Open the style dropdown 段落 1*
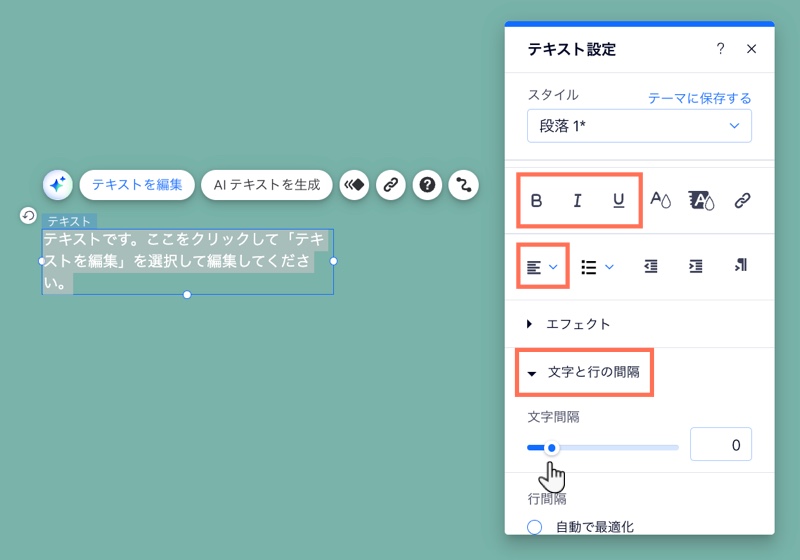This screenshot has width=800, height=560. pyautogui.click(x=639, y=126)
